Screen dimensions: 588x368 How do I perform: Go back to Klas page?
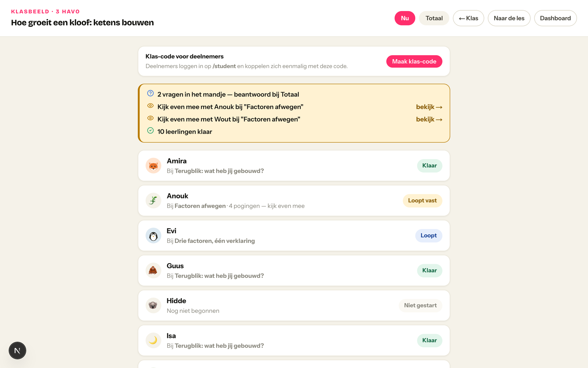click(469, 18)
